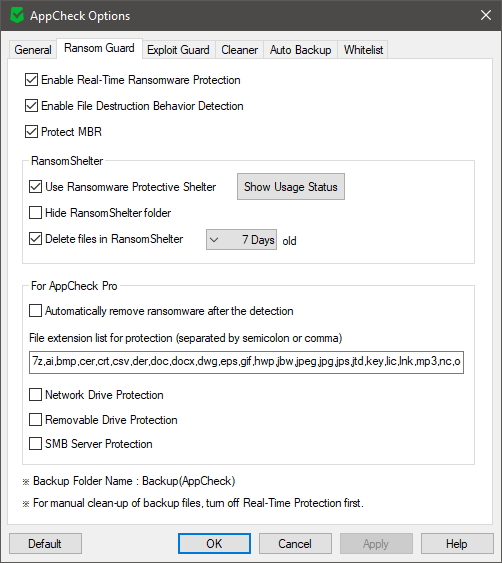Check Automatically remove ransomware after detection
The image size is (502, 563).
point(35,311)
